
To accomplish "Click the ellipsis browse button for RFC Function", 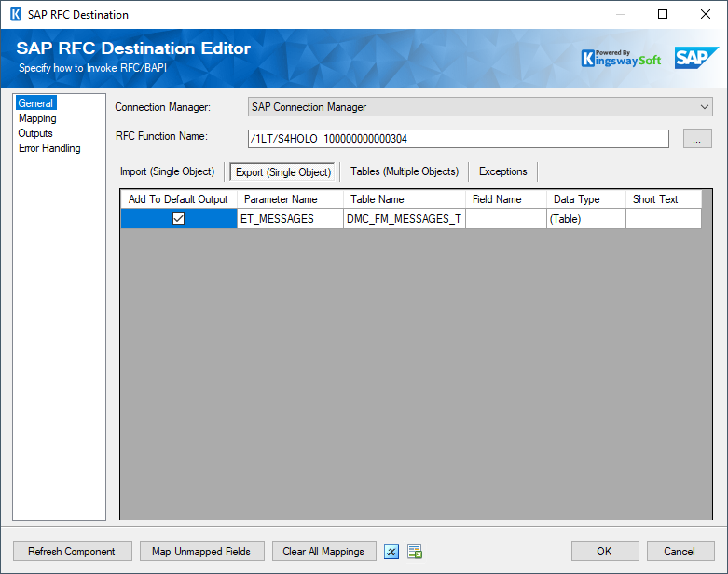I will point(697,139).
